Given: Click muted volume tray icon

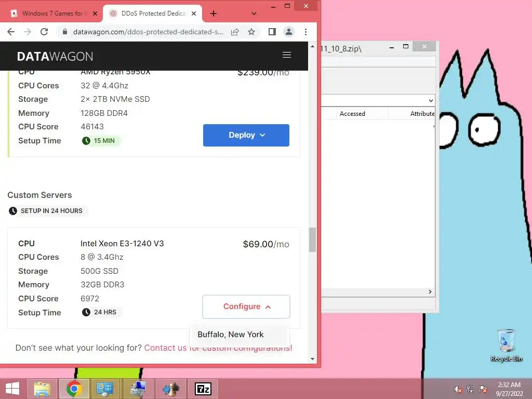Looking at the screenshot, I should 458,389.
